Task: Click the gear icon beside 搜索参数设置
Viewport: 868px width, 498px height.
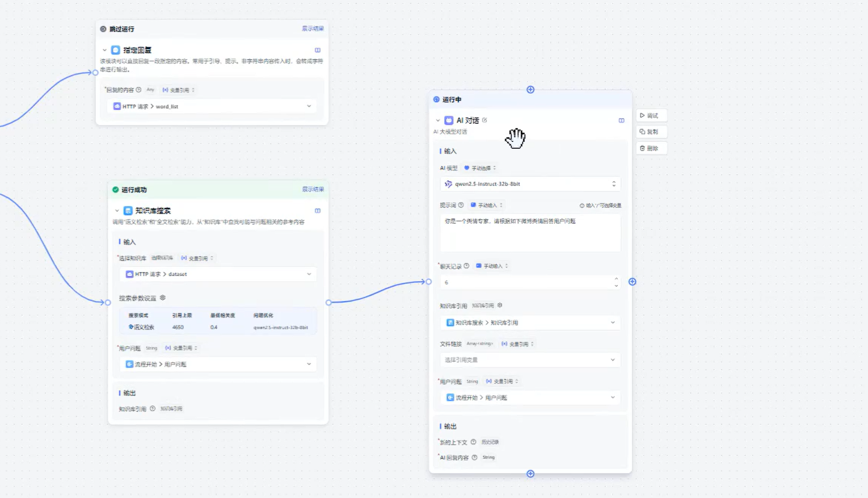Action: pos(163,298)
